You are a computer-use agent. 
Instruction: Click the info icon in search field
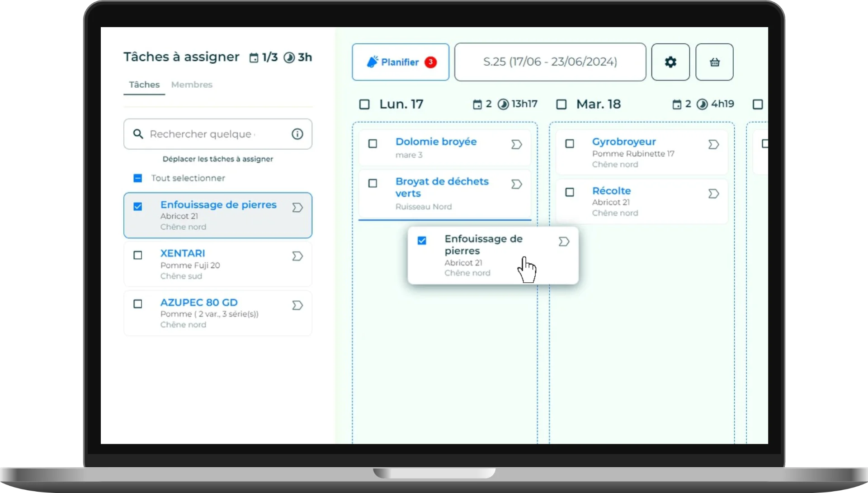[297, 134]
